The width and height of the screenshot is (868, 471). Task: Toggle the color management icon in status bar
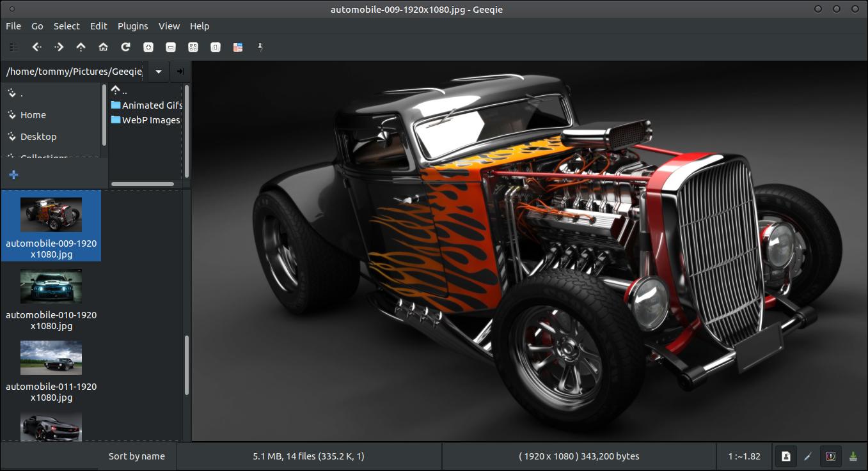point(830,456)
